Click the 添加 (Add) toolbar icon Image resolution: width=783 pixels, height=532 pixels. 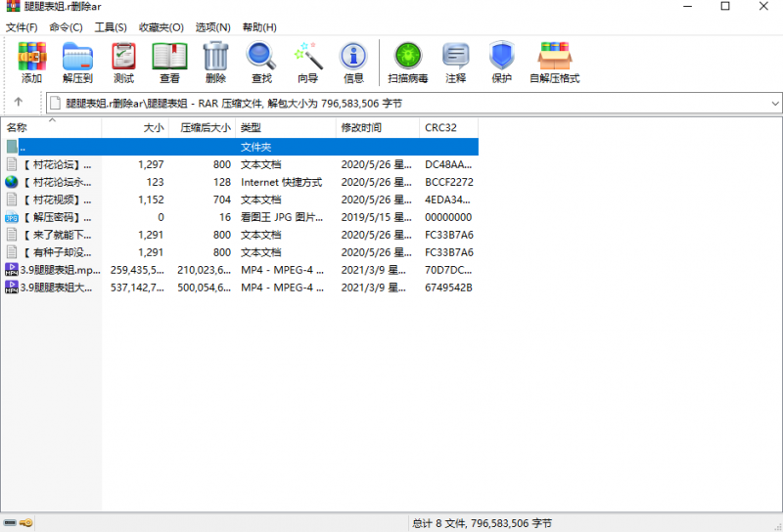31,63
